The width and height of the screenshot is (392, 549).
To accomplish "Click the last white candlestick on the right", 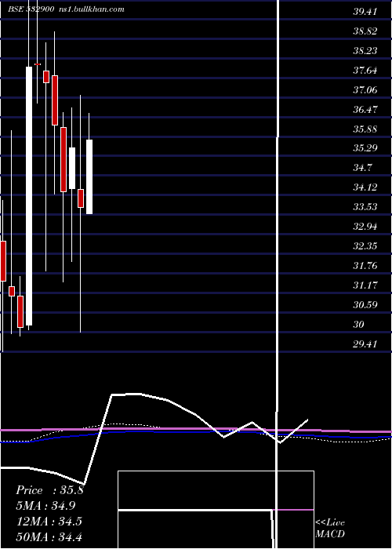I will (89, 176).
